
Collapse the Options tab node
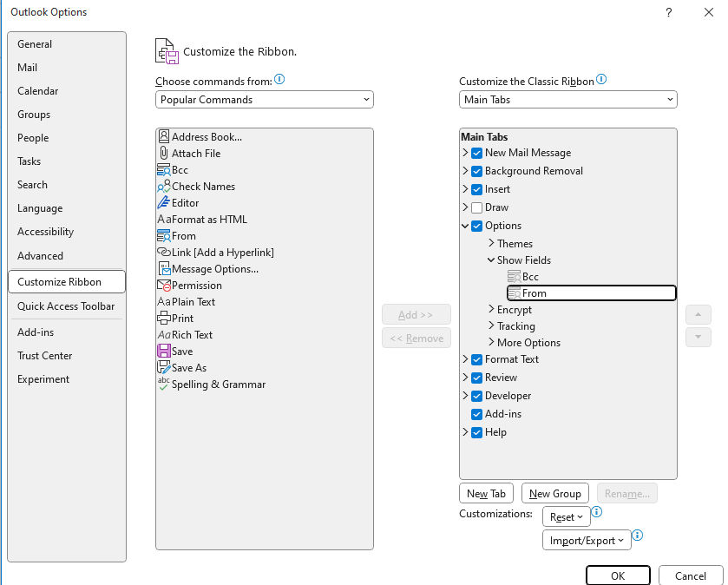point(465,226)
